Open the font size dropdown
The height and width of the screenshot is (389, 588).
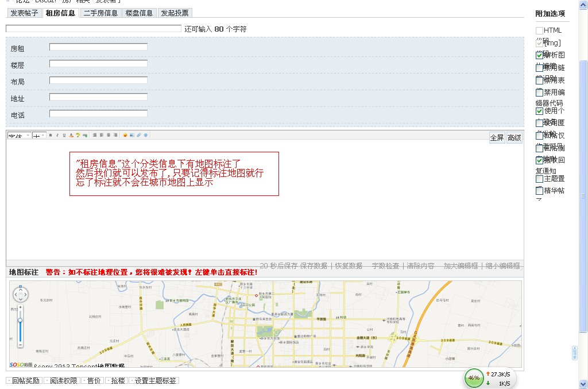pyautogui.click(x=39, y=136)
